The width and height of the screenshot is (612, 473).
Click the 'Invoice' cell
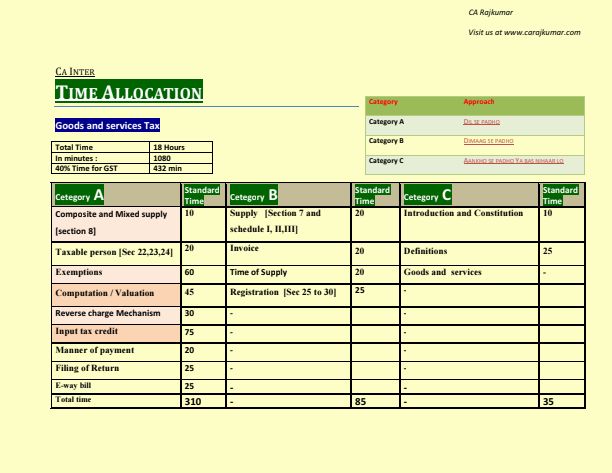288,254
